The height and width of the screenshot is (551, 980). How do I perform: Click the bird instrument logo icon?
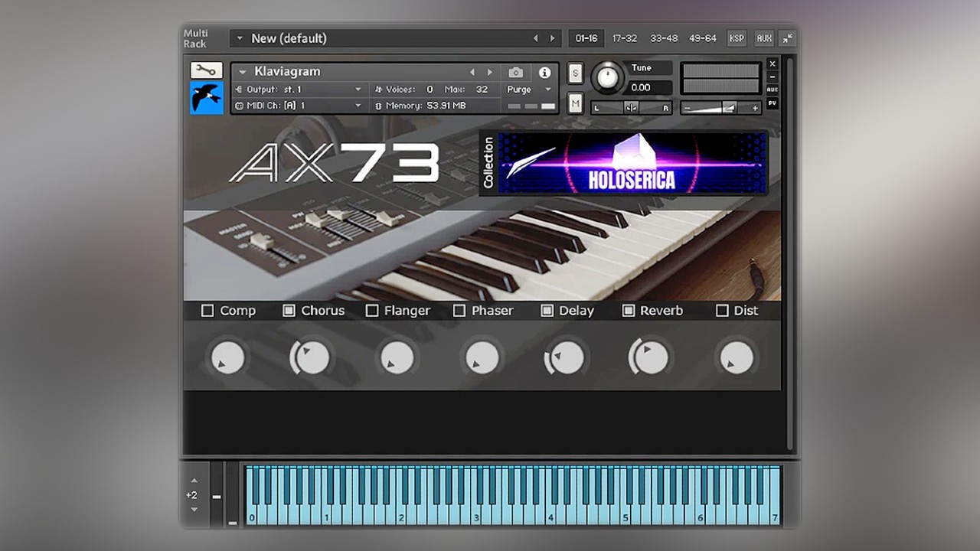tap(206, 98)
